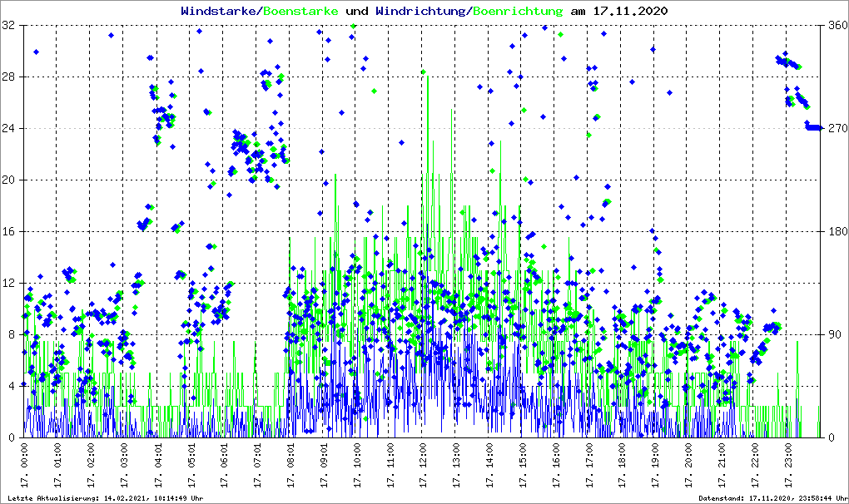Click the blue 'Windrichtung' title word
Viewport: 849px width, 504px height.
(421, 12)
